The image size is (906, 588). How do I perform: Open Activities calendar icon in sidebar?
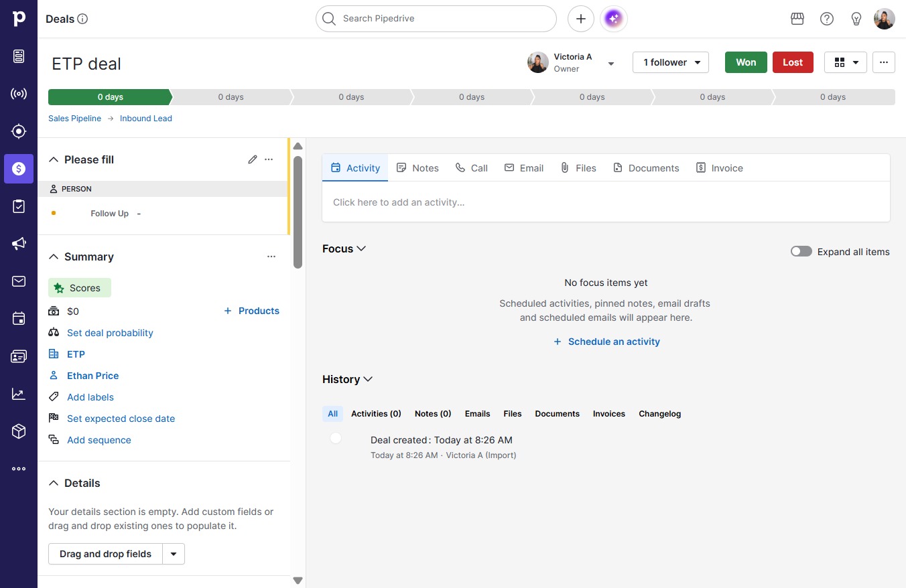[x=19, y=319]
